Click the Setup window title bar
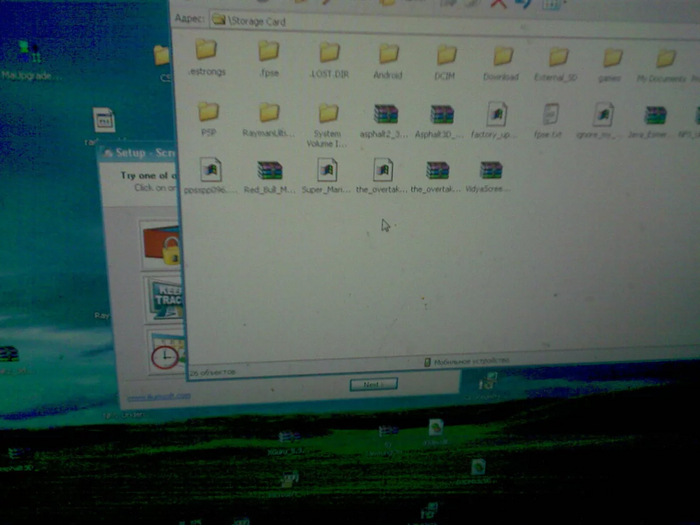 pos(138,153)
